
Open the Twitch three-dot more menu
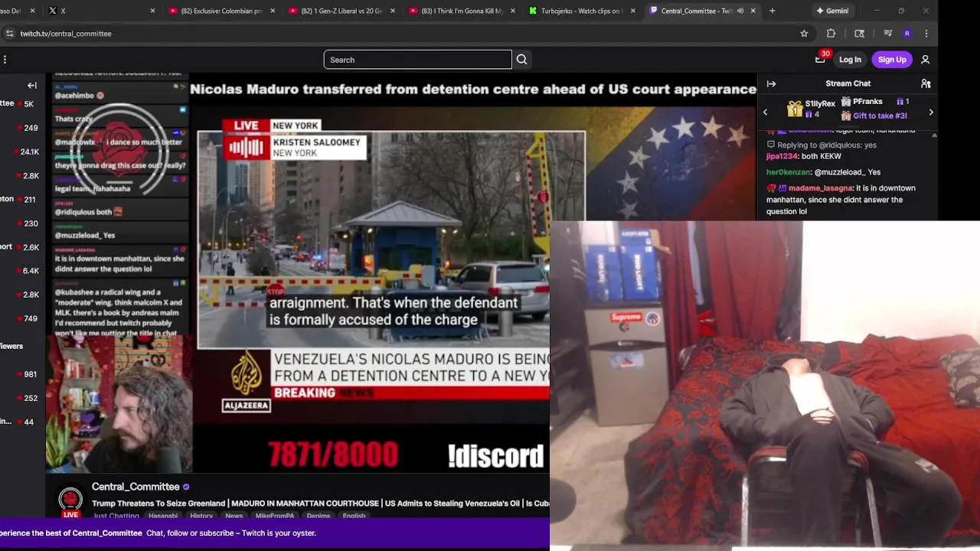[x=5, y=60]
